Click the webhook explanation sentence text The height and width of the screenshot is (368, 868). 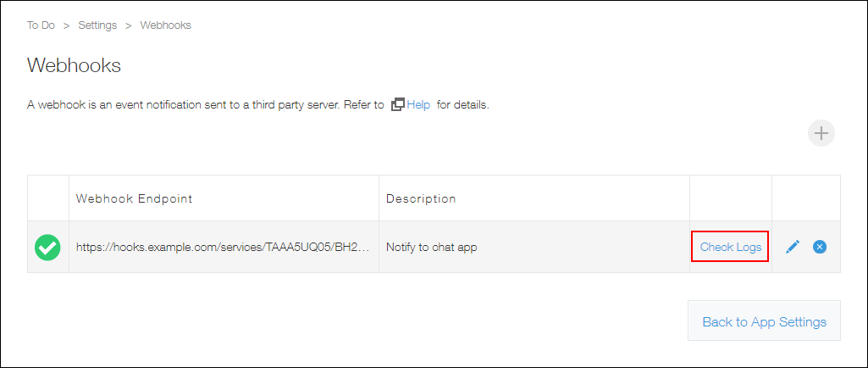click(205, 105)
